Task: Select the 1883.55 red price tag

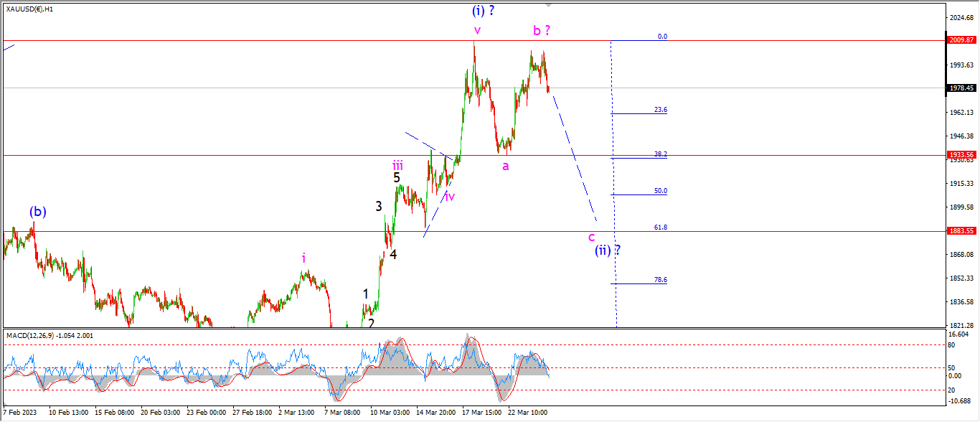Action: tap(961, 231)
